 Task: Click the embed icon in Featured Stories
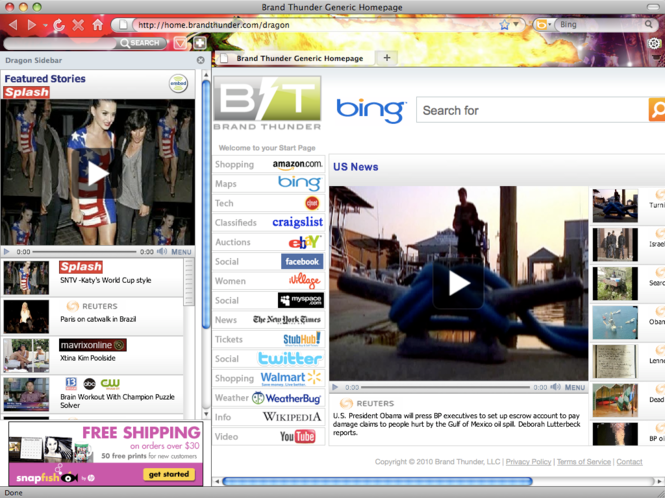pos(179,84)
